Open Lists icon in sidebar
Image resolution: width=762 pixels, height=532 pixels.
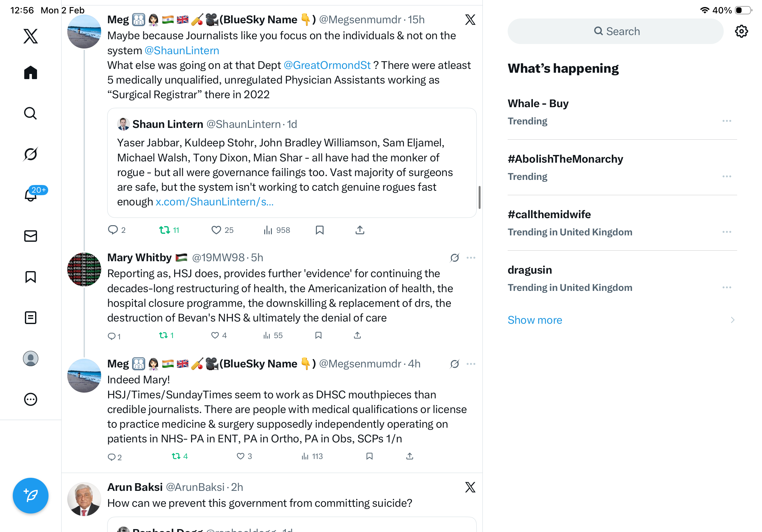31,318
